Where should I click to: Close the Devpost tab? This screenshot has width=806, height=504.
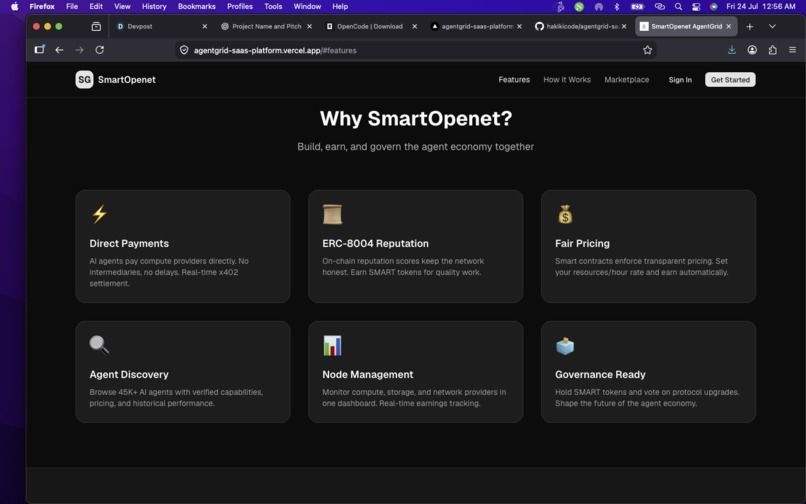(x=205, y=26)
